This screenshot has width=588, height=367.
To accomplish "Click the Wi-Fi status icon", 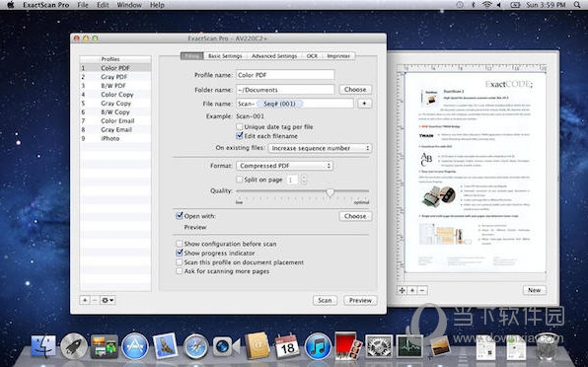I will coord(487,5).
